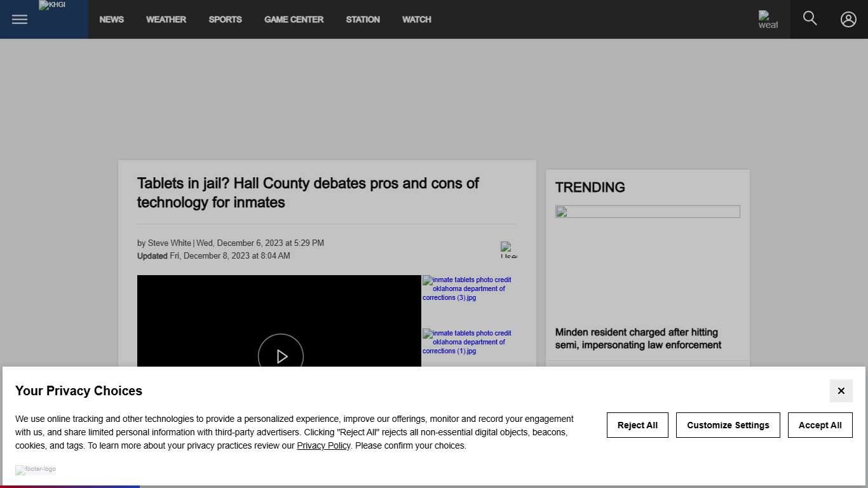Dismiss the Your Privacy Choices banner

[x=841, y=391]
